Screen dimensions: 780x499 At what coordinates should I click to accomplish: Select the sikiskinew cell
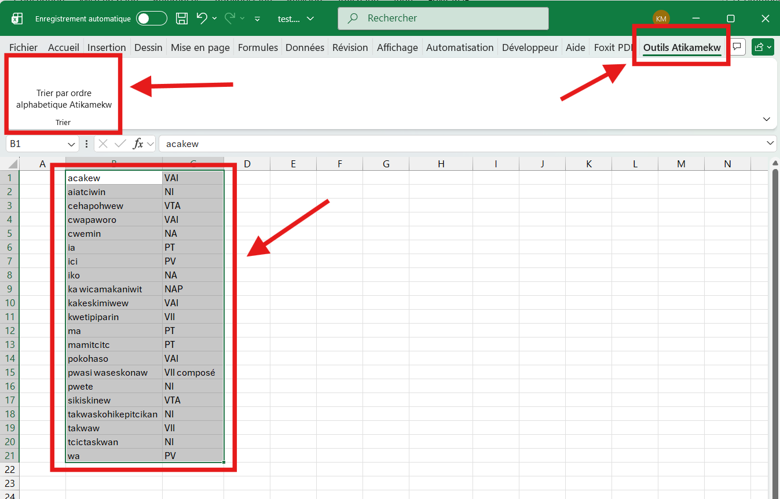point(114,400)
